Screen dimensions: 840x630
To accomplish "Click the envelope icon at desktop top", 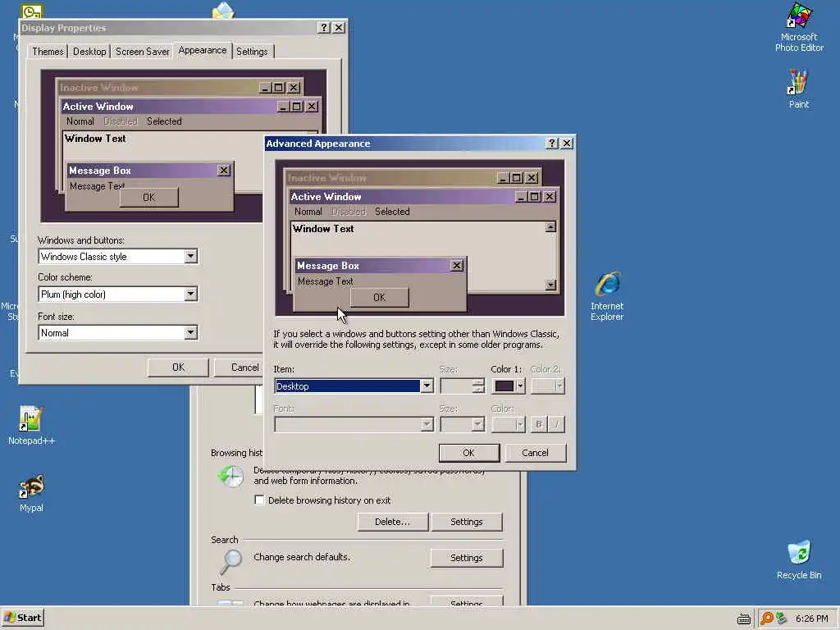I will pos(223,10).
